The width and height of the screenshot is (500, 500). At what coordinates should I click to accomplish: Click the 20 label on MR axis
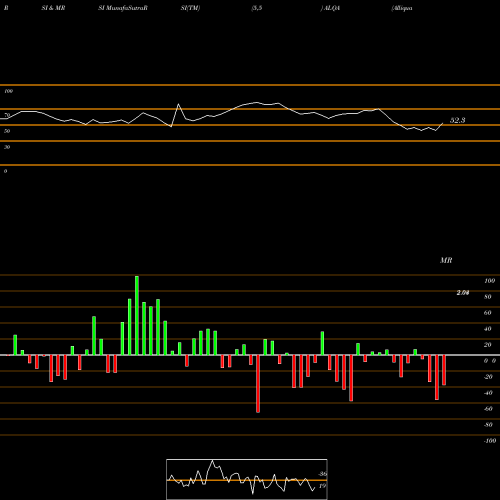pyautogui.click(x=488, y=345)
